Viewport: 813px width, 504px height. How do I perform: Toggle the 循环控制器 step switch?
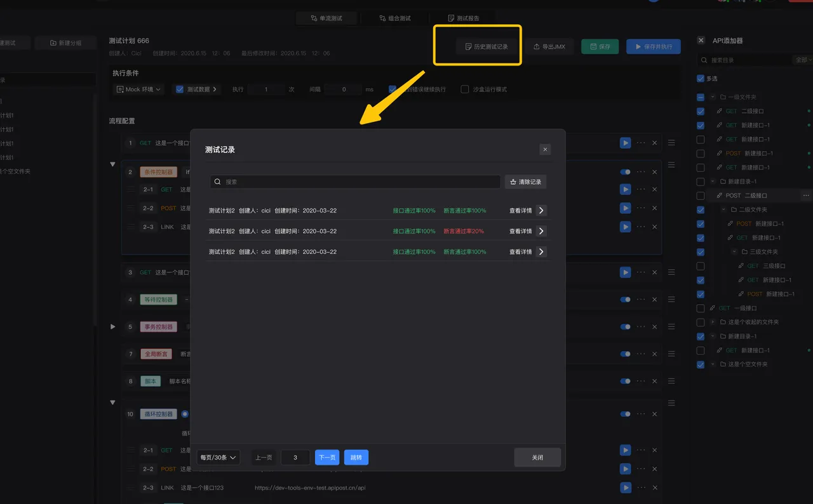point(626,414)
